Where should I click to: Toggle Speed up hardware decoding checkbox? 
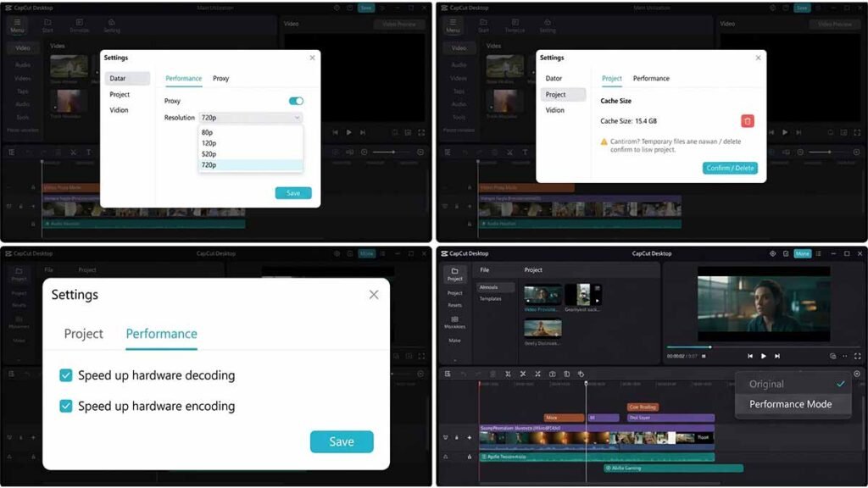coord(66,375)
